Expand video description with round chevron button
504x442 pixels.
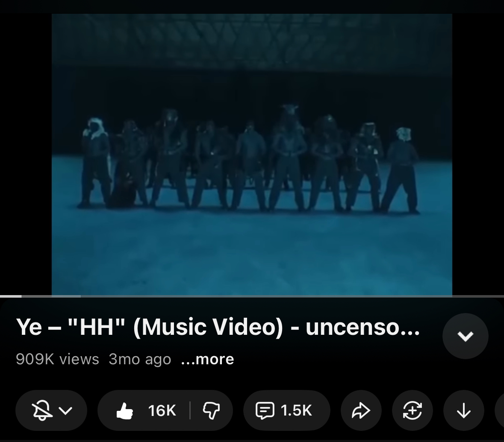pyautogui.click(x=465, y=336)
